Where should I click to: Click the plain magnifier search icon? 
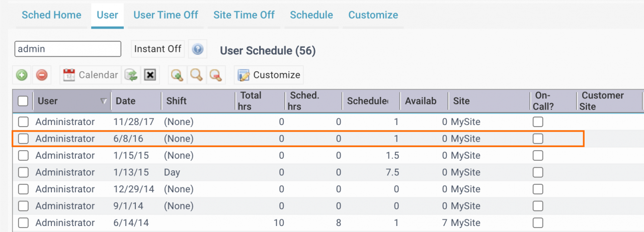tap(196, 75)
